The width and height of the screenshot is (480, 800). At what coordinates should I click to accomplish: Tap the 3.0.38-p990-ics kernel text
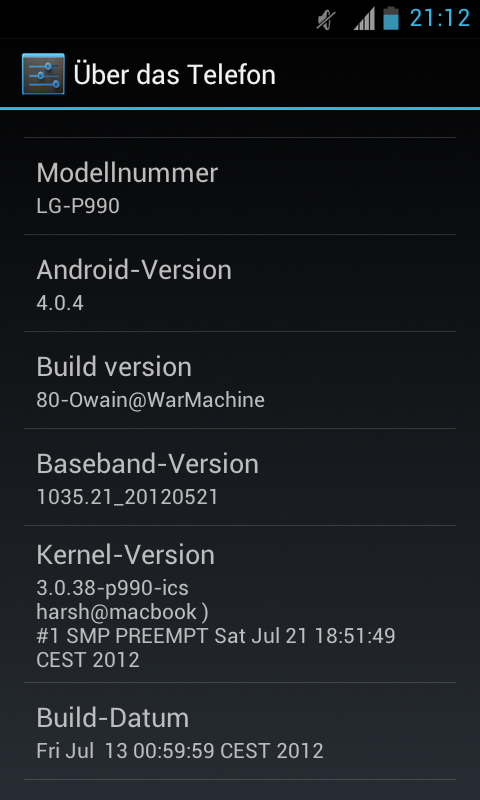[113, 588]
